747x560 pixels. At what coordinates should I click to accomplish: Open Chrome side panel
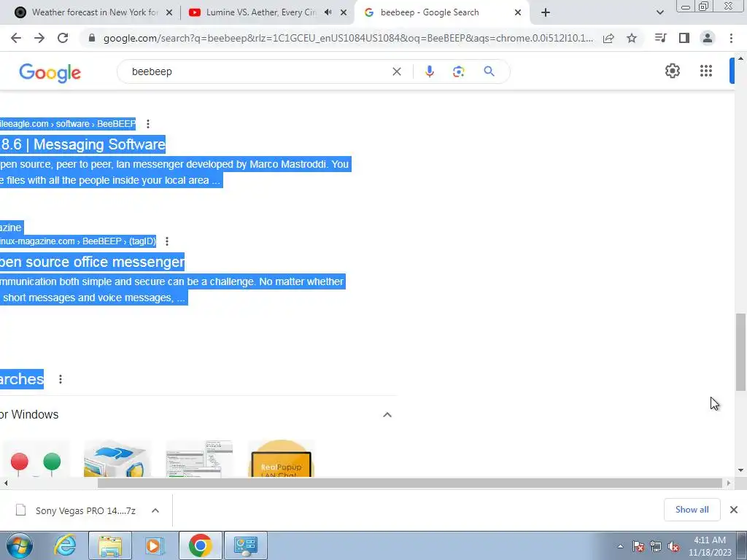pos(684,38)
